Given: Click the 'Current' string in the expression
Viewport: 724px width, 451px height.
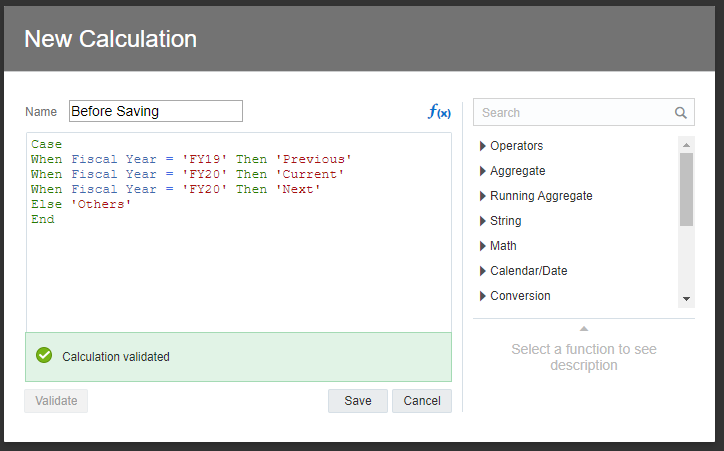Looking at the screenshot, I should [310, 174].
